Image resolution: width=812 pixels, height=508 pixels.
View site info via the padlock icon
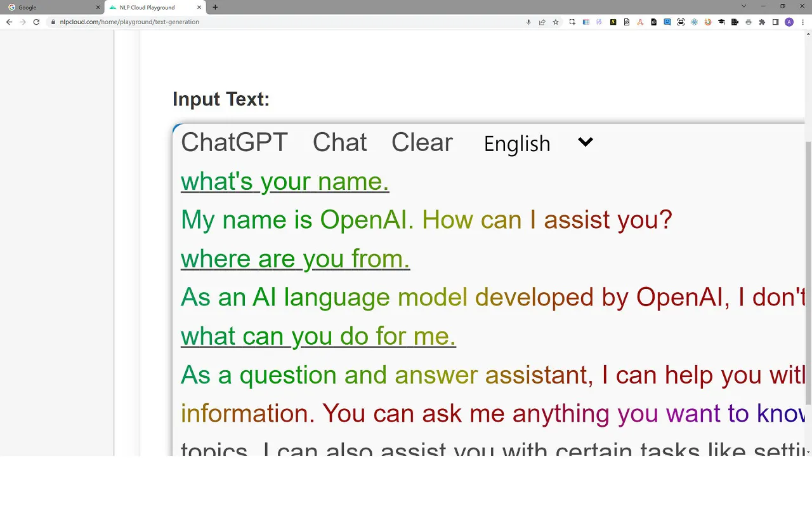(53, 22)
